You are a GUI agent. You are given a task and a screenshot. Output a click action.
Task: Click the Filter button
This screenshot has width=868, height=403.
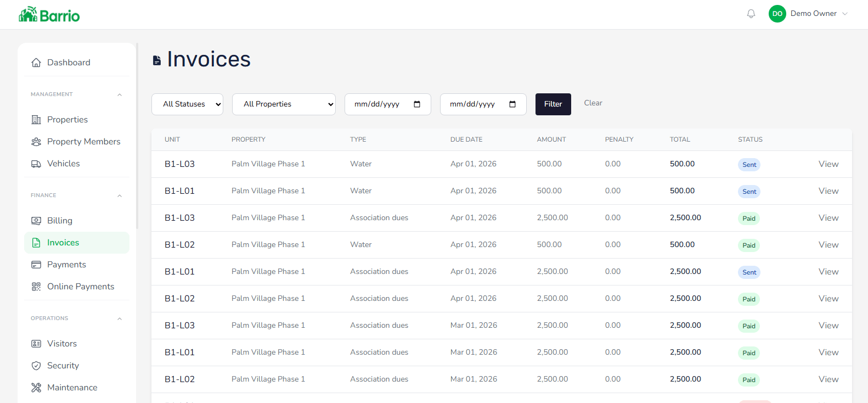[553, 104]
